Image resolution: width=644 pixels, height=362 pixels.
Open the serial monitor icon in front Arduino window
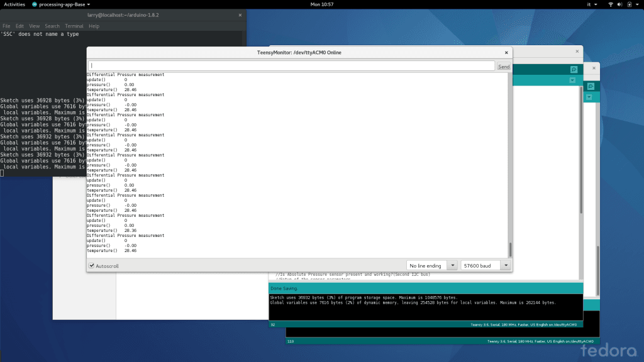[x=574, y=70]
